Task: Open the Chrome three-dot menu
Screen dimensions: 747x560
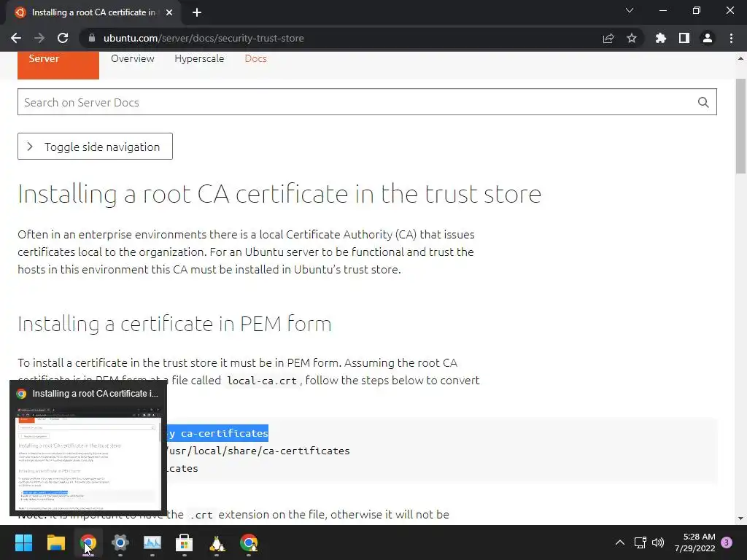Action: 731,38
